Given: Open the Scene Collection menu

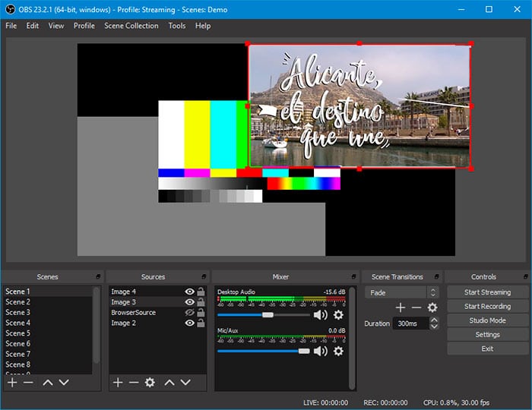Looking at the screenshot, I should coord(131,26).
